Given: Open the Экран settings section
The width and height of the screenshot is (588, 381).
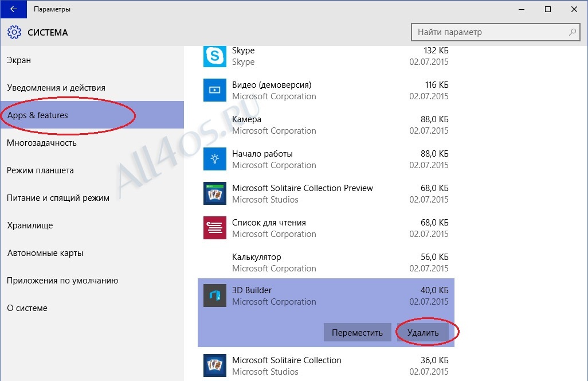Looking at the screenshot, I should coord(92,60).
